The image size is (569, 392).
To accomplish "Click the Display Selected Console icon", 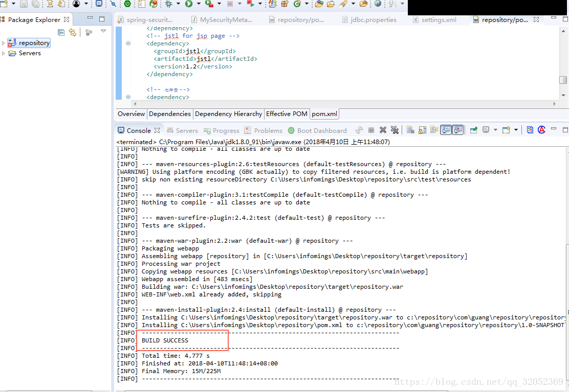I will (x=486, y=130).
